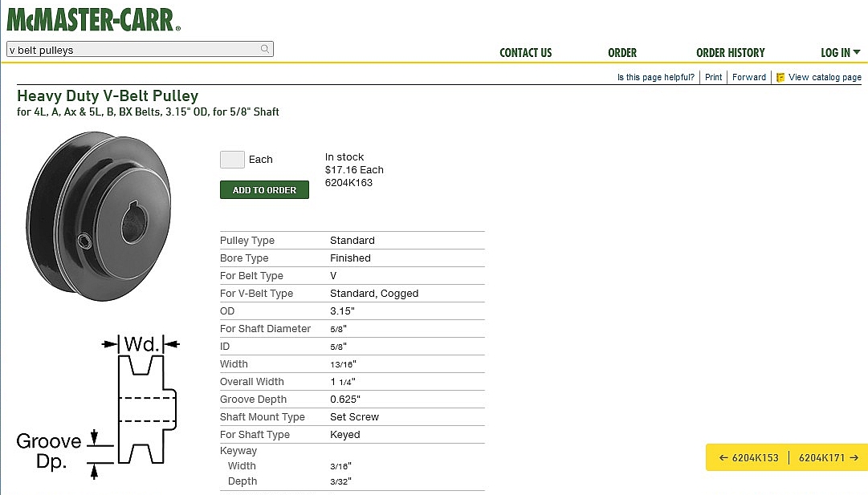
Task: Click the For V-Belt Type value Standard, Cogged
Action: pyautogui.click(x=374, y=294)
